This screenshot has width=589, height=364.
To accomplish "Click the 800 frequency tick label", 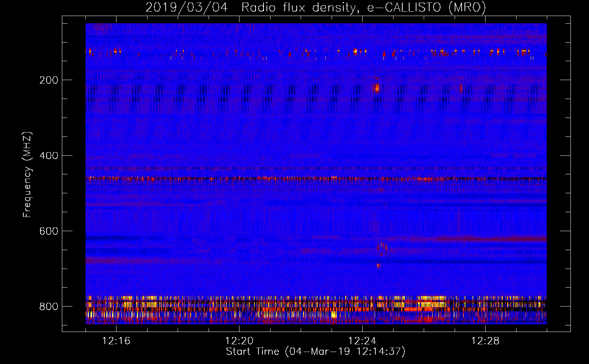I will [49, 306].
